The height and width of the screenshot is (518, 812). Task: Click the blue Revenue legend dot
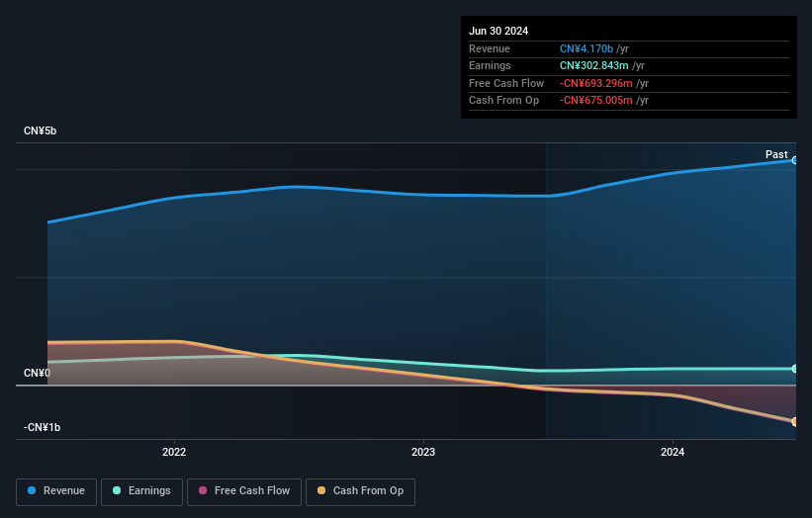(32, 490)
